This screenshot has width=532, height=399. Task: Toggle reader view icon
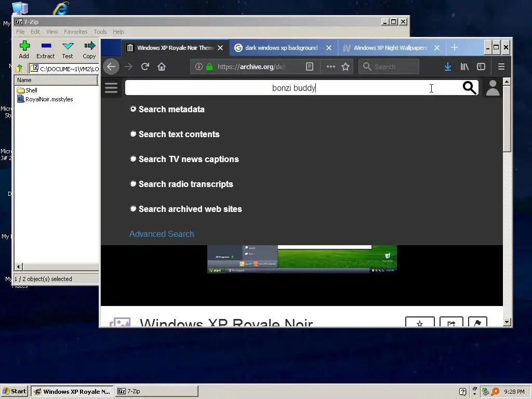[310, 66]
